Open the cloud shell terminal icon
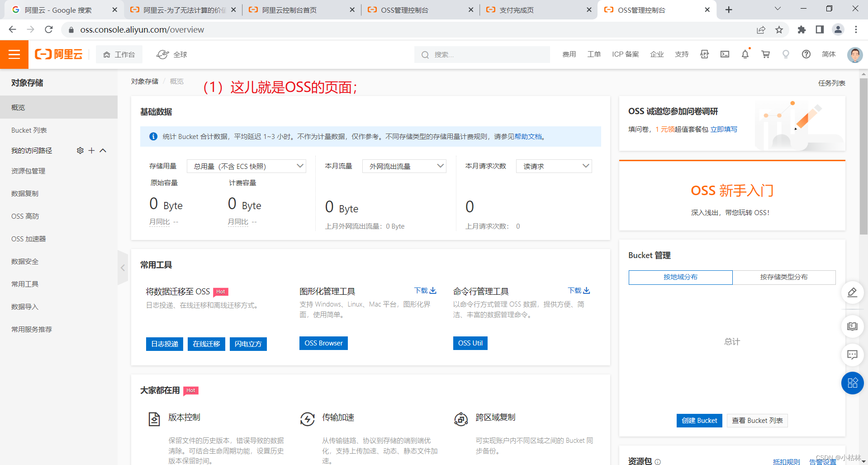Image resolution: width=868 pixels, height=465 pixels. 725,54
